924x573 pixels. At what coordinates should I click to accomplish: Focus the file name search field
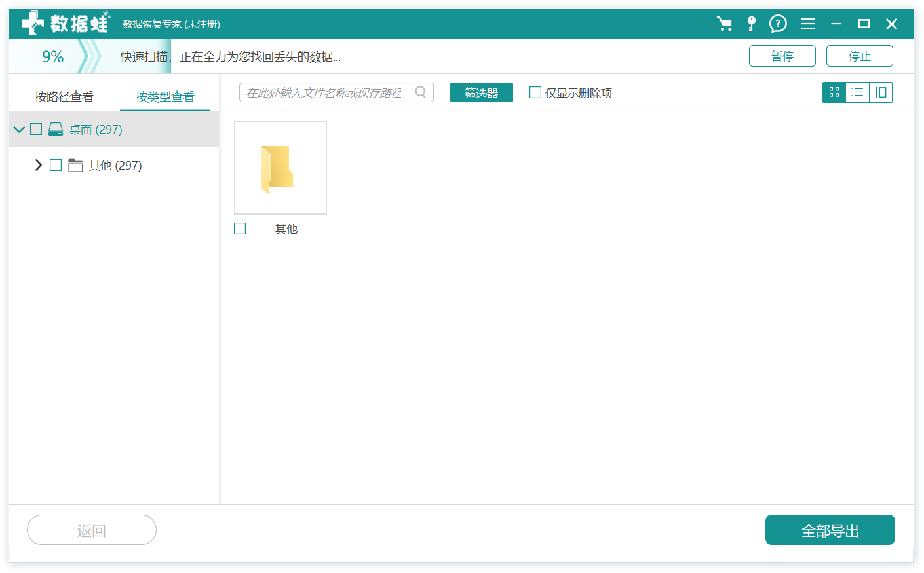[x=336, y=92]
